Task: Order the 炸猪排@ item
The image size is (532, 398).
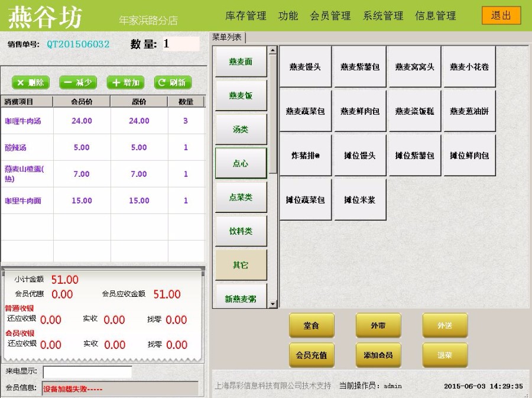Action: pos(304,155)
